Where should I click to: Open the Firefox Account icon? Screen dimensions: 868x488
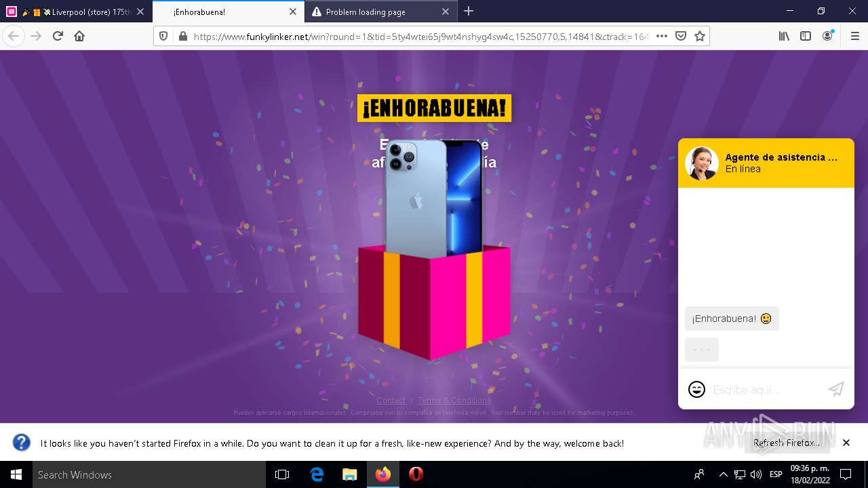pyautogui.click(x=827, y=36)
